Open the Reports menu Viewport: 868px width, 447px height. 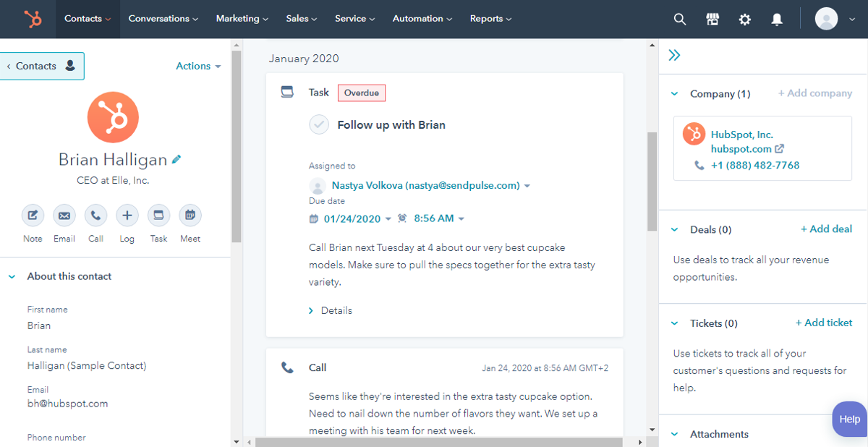point(490,19)
